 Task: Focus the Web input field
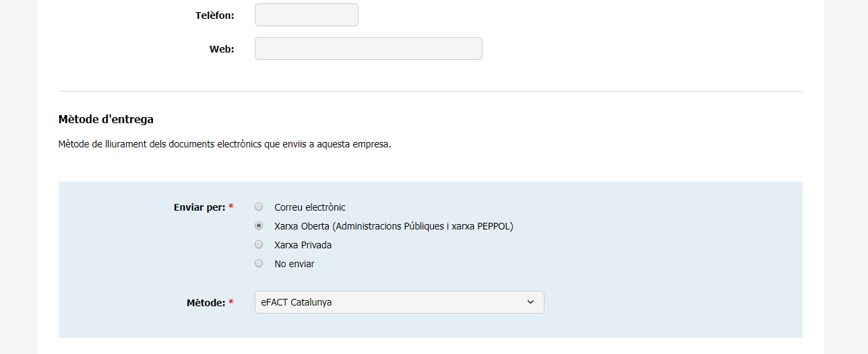point(368,48)
